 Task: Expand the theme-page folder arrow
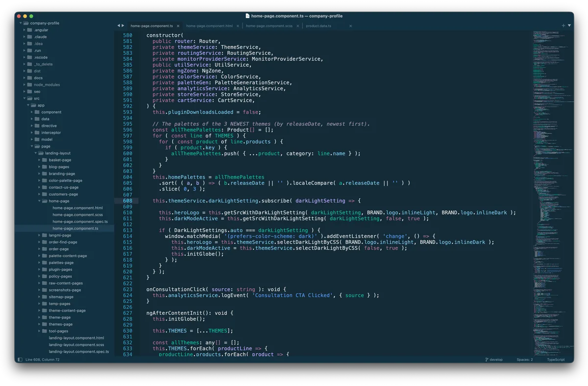click(x=40, y=317)
